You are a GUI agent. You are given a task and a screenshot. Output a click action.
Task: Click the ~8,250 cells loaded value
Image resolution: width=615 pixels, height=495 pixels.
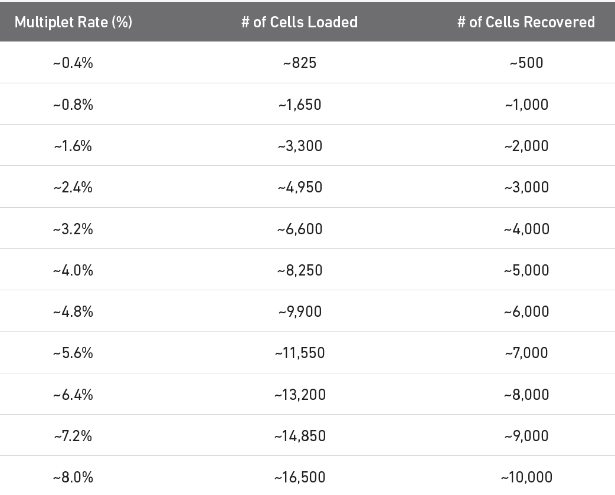pos(299,270)
